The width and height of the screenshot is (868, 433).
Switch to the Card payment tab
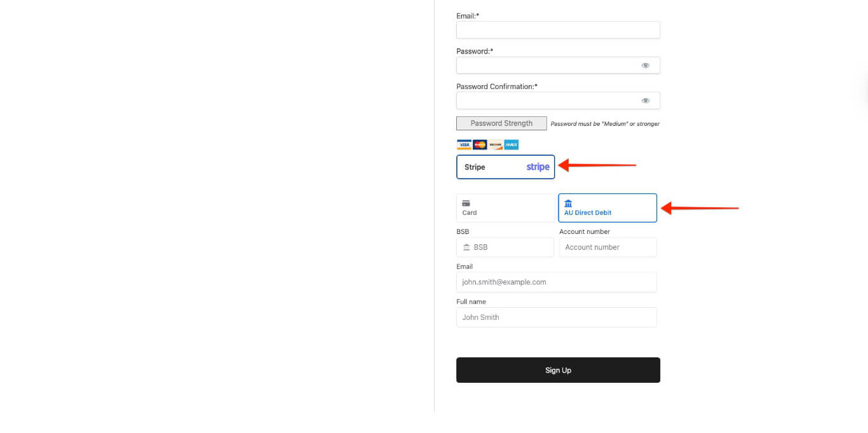click(x=505, y=207)
